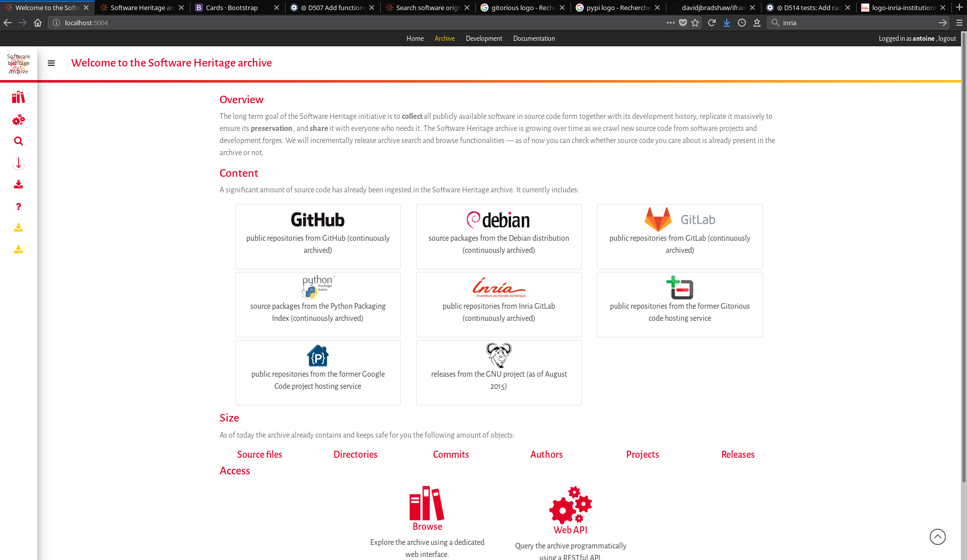
Task: Click the search go arrow button
Action: (943, 23)
